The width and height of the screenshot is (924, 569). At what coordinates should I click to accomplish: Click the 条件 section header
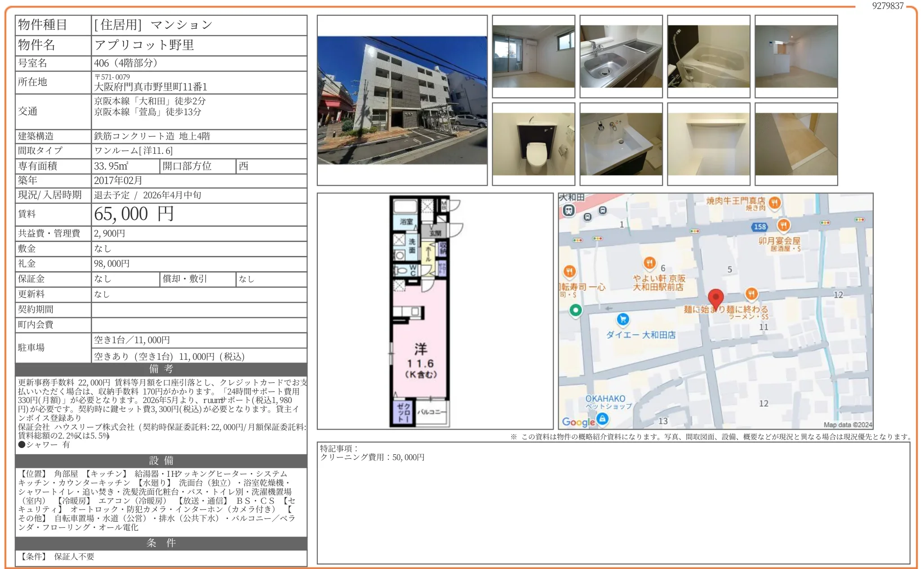(161, 543)
